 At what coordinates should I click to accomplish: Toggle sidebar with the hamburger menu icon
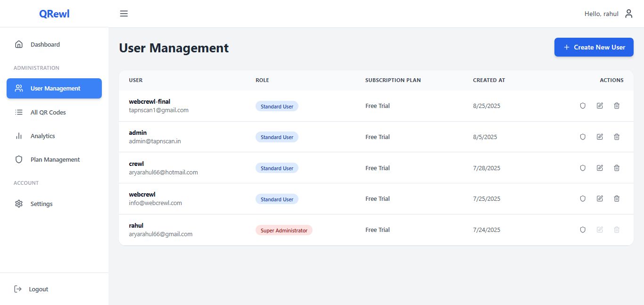124,14
